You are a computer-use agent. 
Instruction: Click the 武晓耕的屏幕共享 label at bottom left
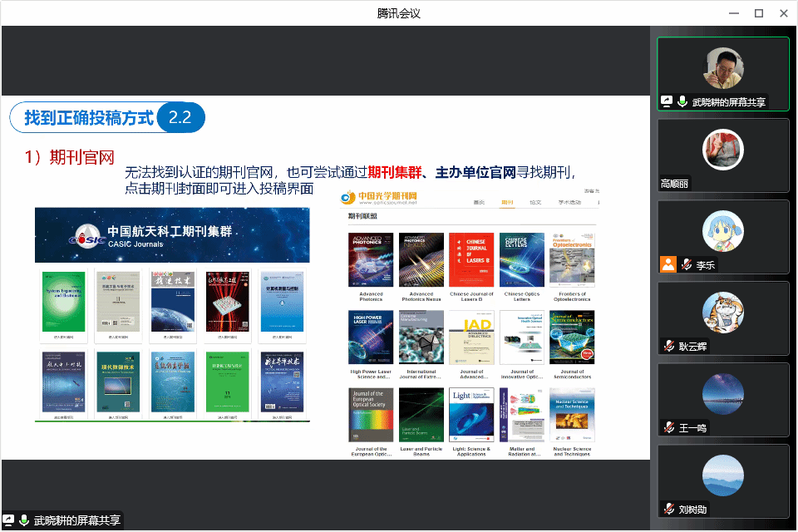[x=76, y=520]
